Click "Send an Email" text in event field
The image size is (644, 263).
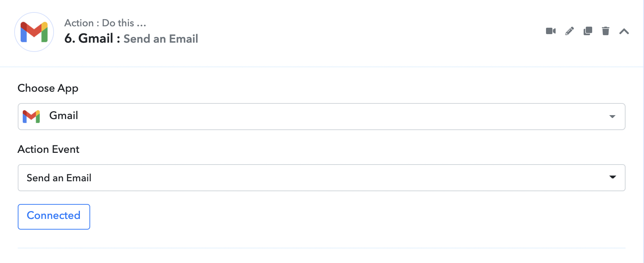point(59,178)
